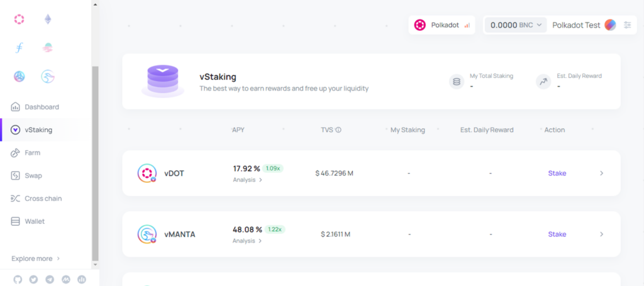644x286 pixels.
Task: Expand the vMANTA row chevron
Action: pos(602,234)
